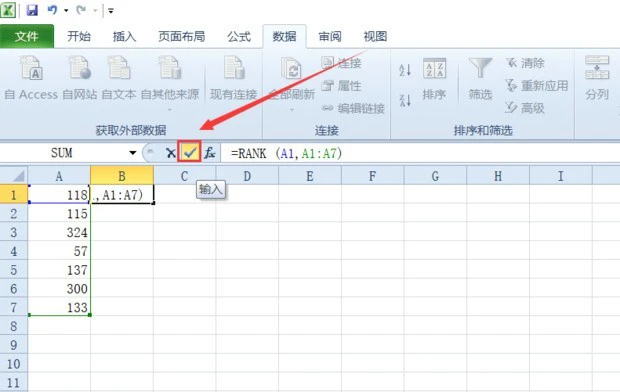
Task: Select column G header
Action: 435,176
